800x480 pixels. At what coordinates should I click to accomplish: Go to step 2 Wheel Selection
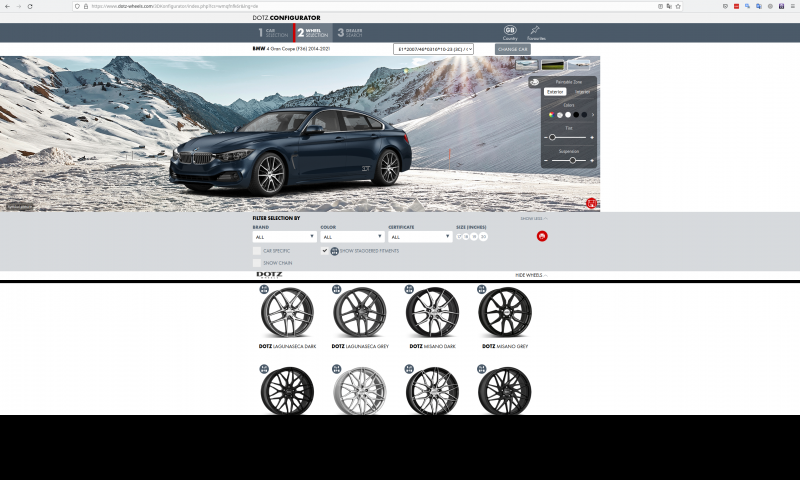point(313,33)
